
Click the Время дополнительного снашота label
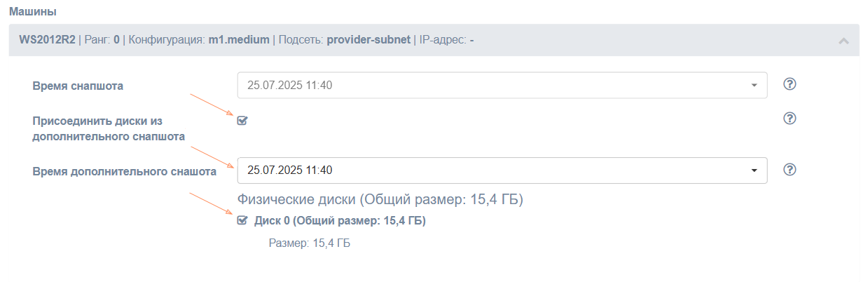click(124, 170)
